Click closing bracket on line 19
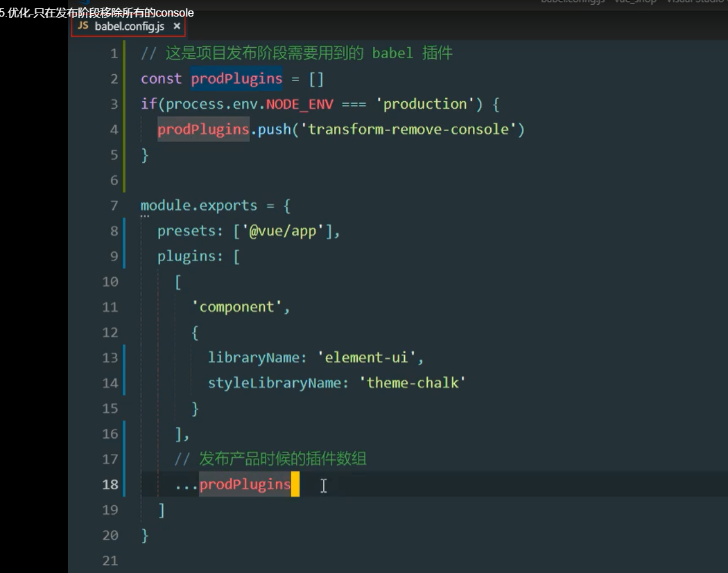This screenshot has width=728, height=573. [162, 511]
